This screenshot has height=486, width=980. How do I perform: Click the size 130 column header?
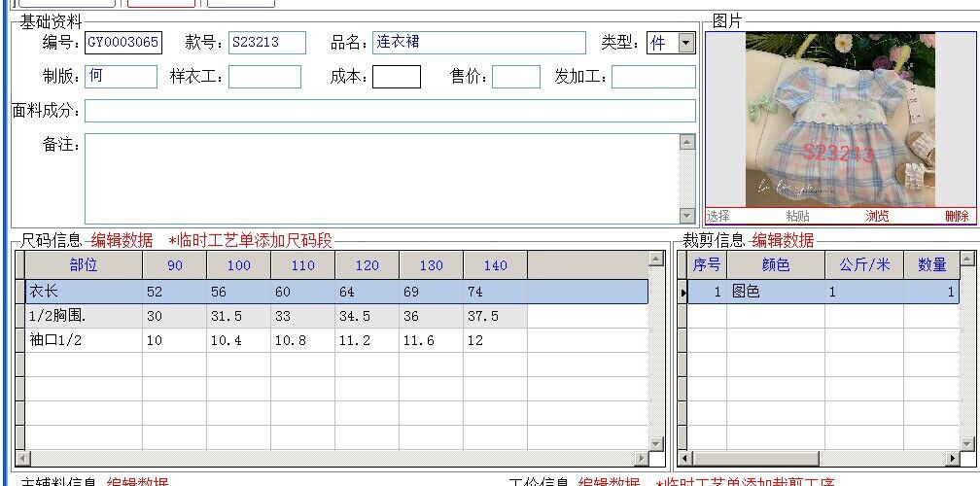coord(432,264)
